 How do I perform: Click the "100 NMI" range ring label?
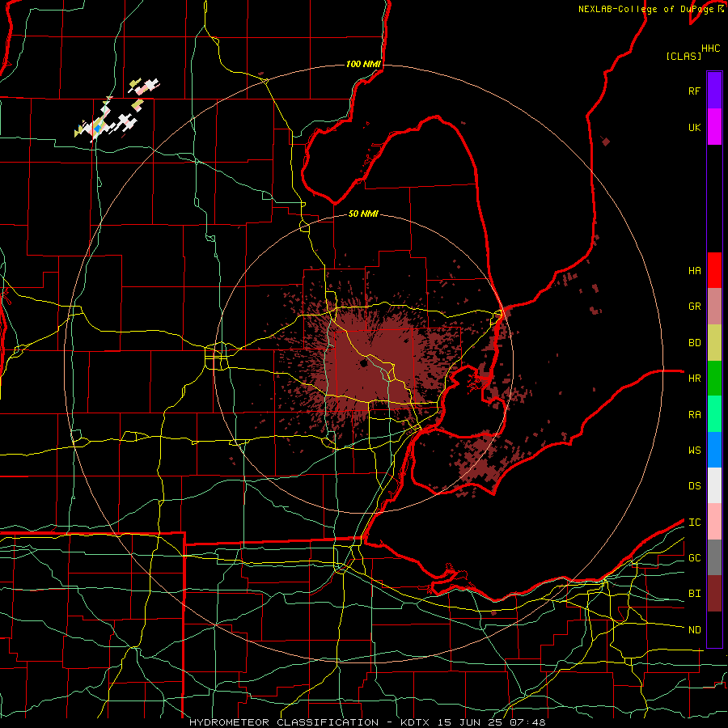pos(363,64)
